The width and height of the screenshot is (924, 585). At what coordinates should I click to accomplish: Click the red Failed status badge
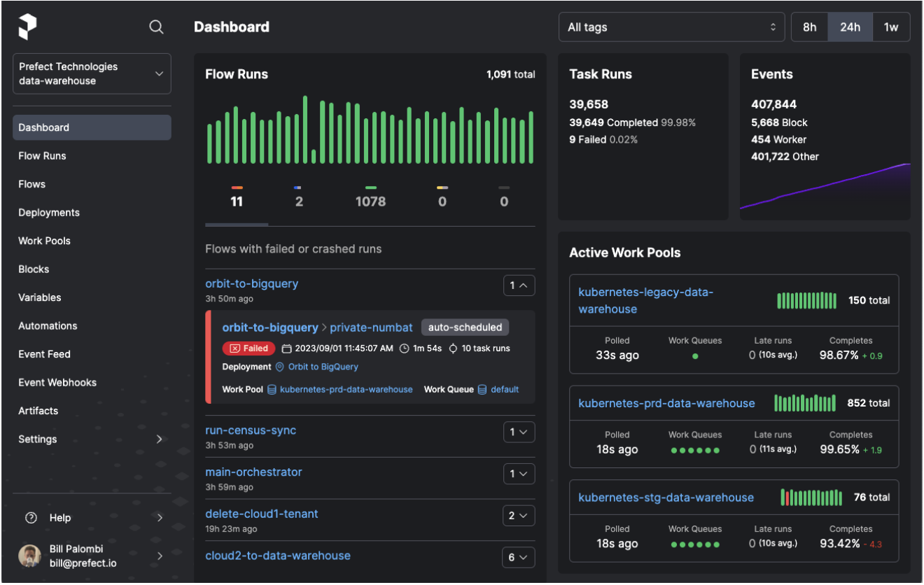click(248, 348)
